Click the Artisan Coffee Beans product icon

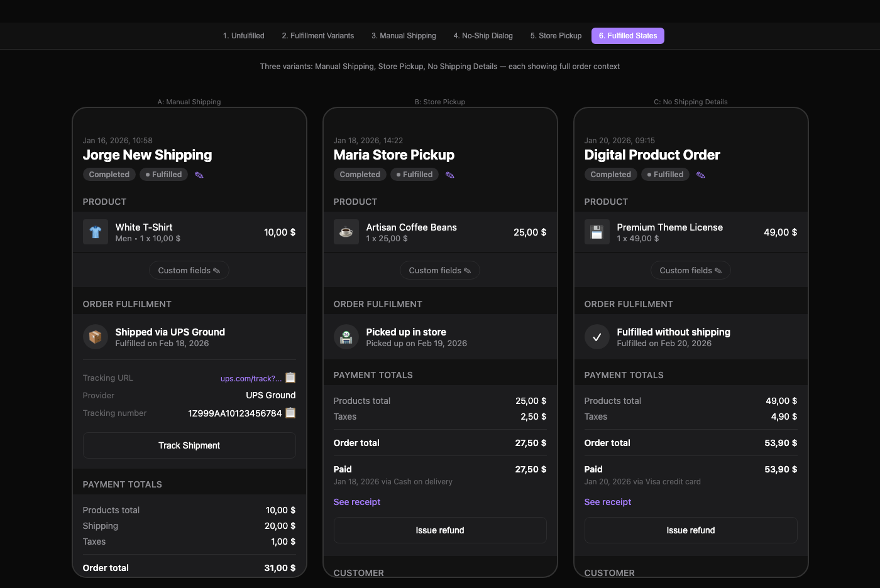point(346,232)
